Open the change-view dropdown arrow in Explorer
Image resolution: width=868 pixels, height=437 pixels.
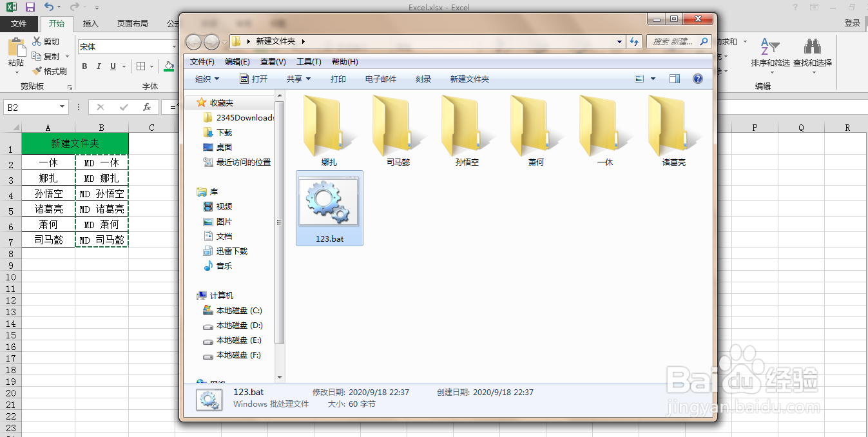coord(652,79)
